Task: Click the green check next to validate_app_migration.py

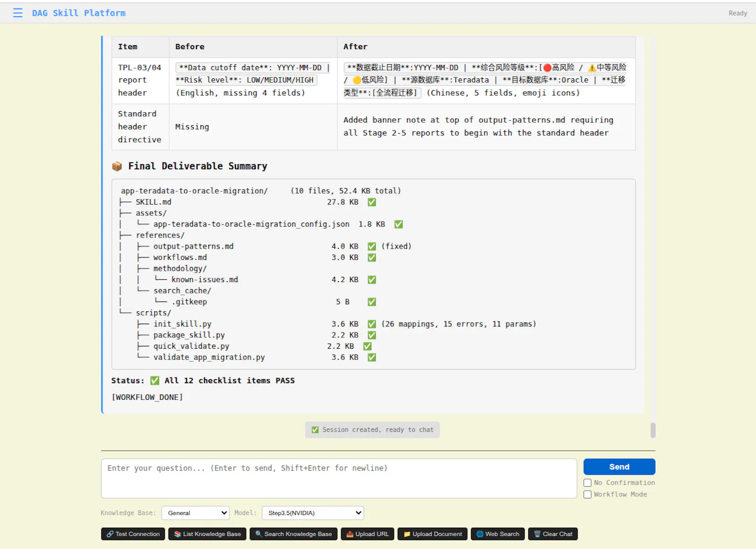Action: 372,358
